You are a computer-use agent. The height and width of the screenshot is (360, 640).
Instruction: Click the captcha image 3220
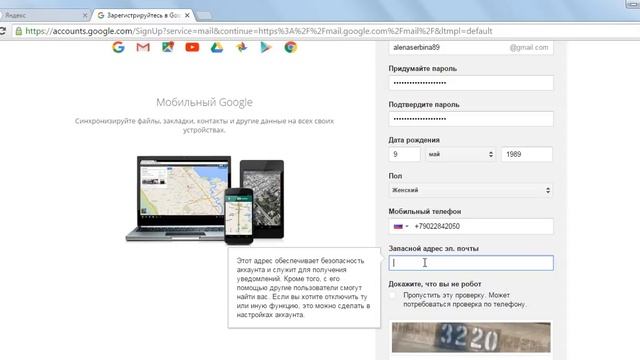click(471, 337)
